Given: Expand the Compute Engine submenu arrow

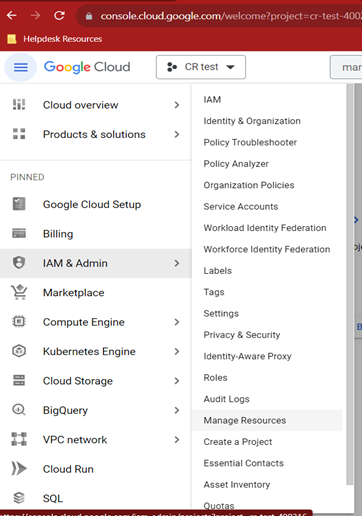Looking at the screenshot, I should point(177,322).
